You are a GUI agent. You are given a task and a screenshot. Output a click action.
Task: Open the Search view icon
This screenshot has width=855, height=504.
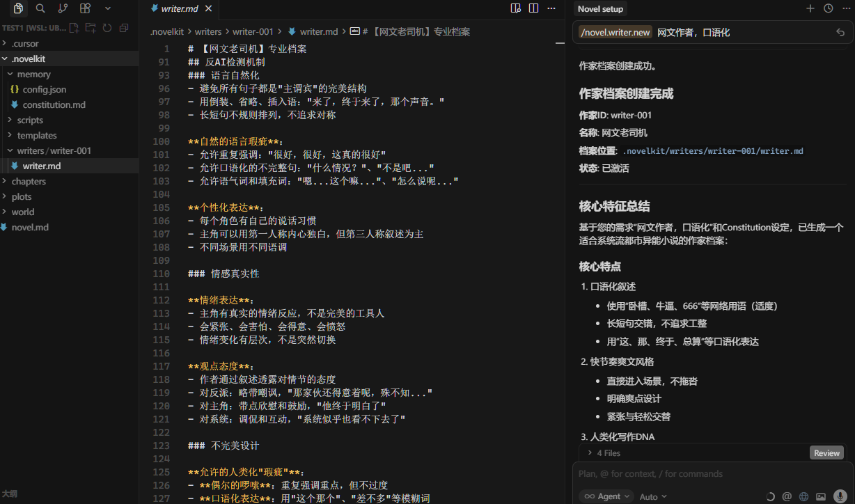40,8
